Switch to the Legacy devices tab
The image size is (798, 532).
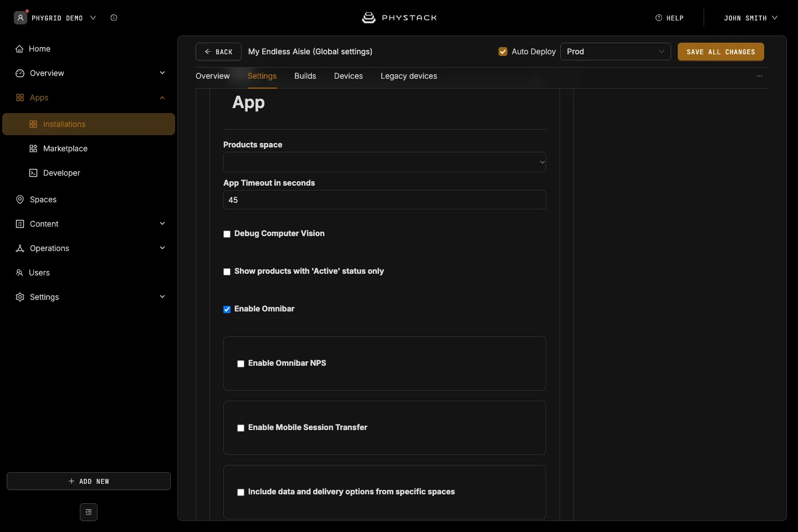tap(409, 76)
